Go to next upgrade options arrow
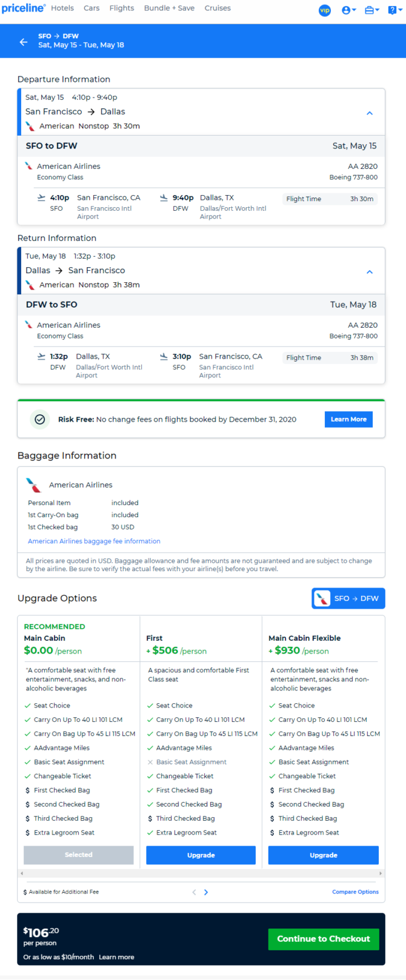 click(x=206, y=892)
